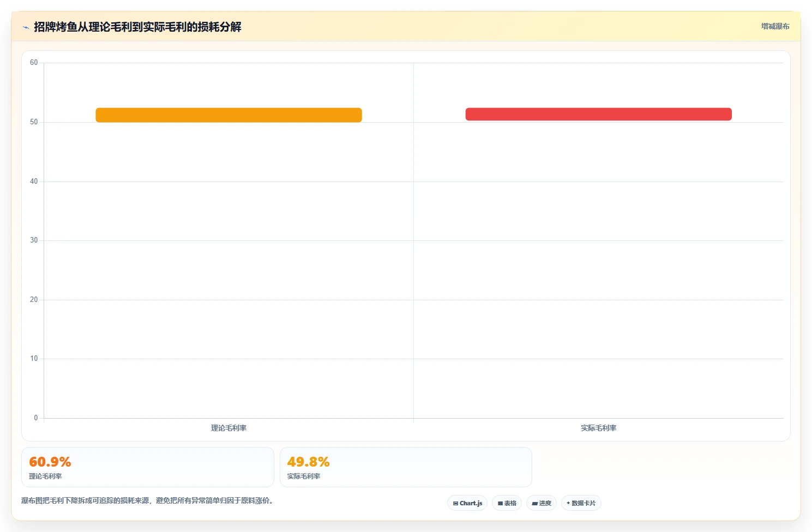This screenshot has width=812, height=532.
Task: Click the 数据卡片 tag chip
Action: tap(581, 503)
